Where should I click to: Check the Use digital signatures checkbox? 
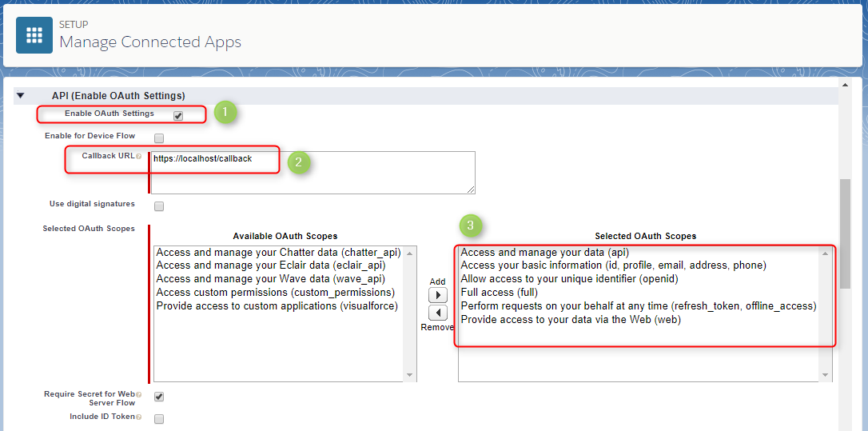(159, 206)
